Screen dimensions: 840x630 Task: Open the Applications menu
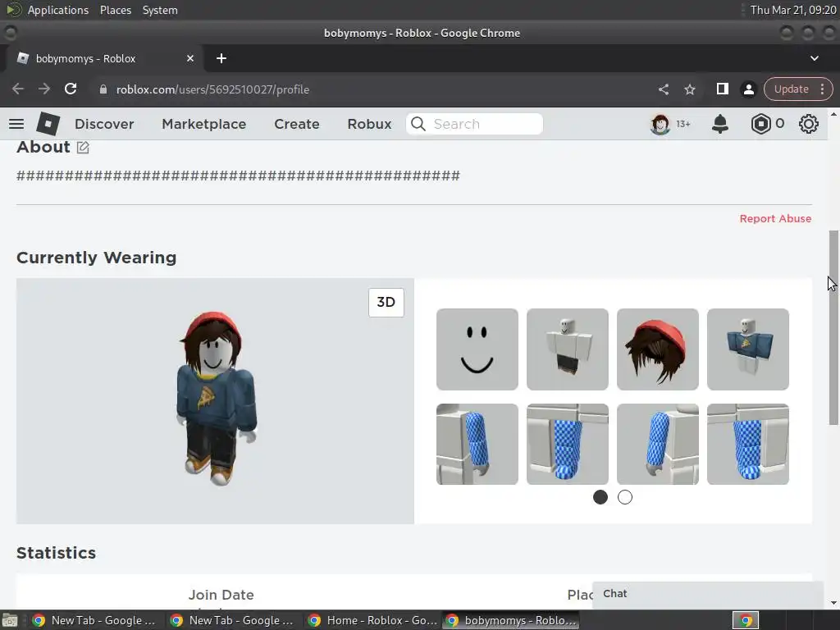[58, 10]
